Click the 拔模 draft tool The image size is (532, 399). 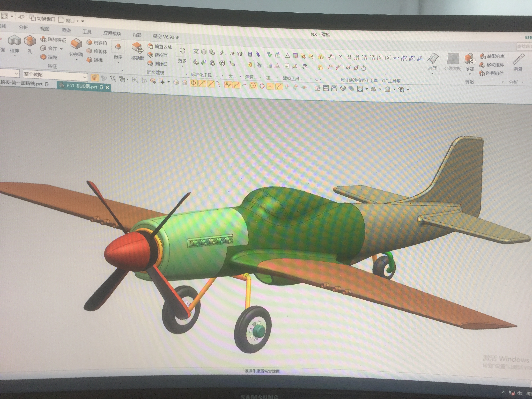(x=95, y=60)
